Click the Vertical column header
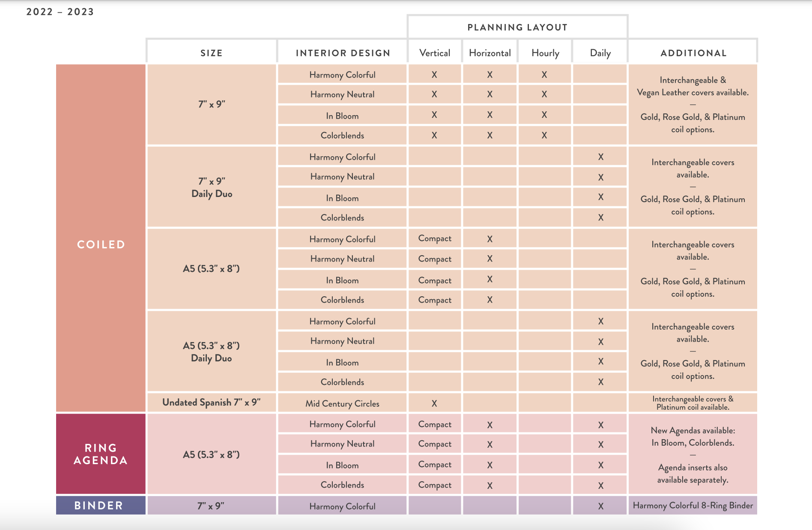 [x=434, y=53]
